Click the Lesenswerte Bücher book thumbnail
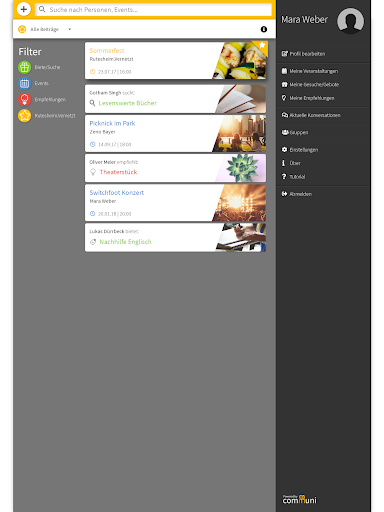Viewport: 384px width, 512px height. point(241,99)
